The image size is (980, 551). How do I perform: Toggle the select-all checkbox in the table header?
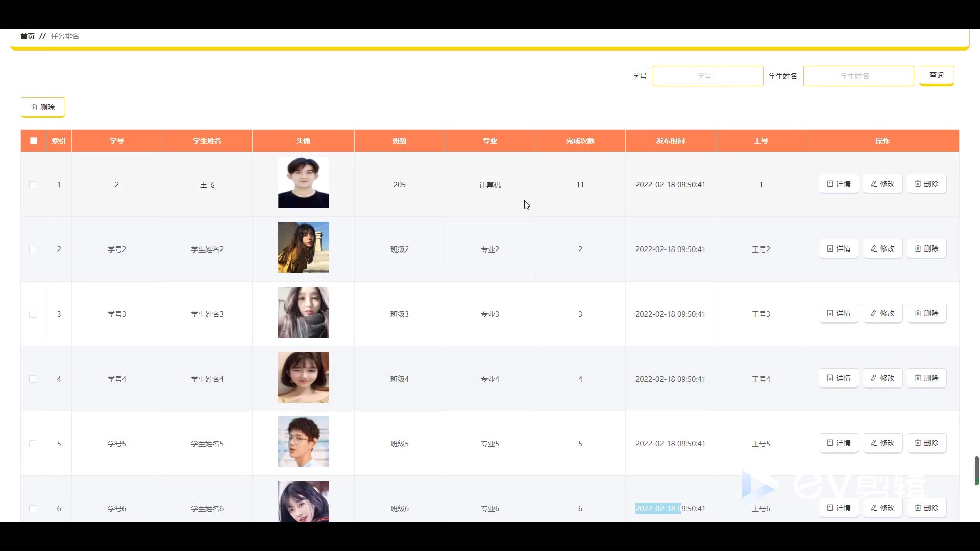34,141
